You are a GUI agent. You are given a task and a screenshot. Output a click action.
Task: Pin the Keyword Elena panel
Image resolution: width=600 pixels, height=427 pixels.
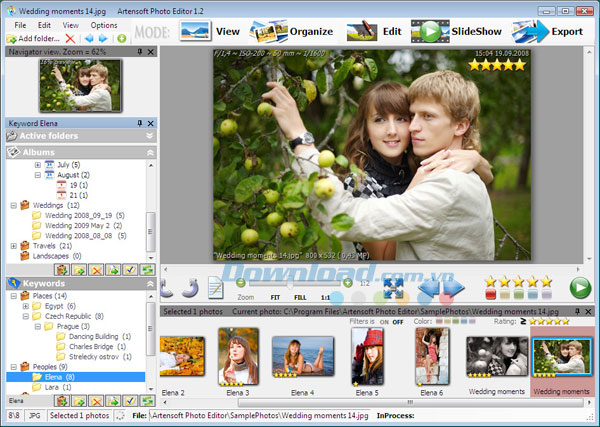point(140,122)
